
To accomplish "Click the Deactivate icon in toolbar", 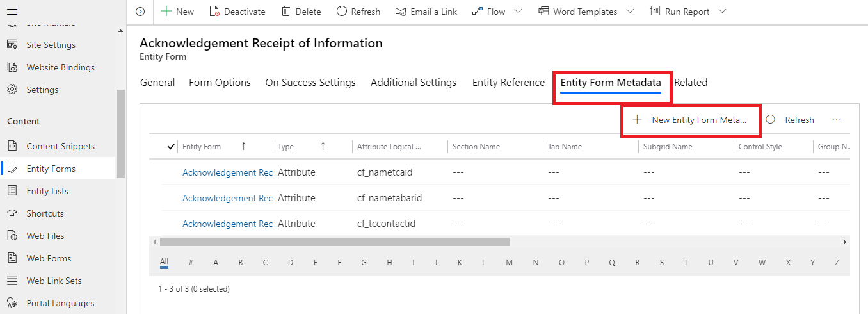I will [214, 12].
